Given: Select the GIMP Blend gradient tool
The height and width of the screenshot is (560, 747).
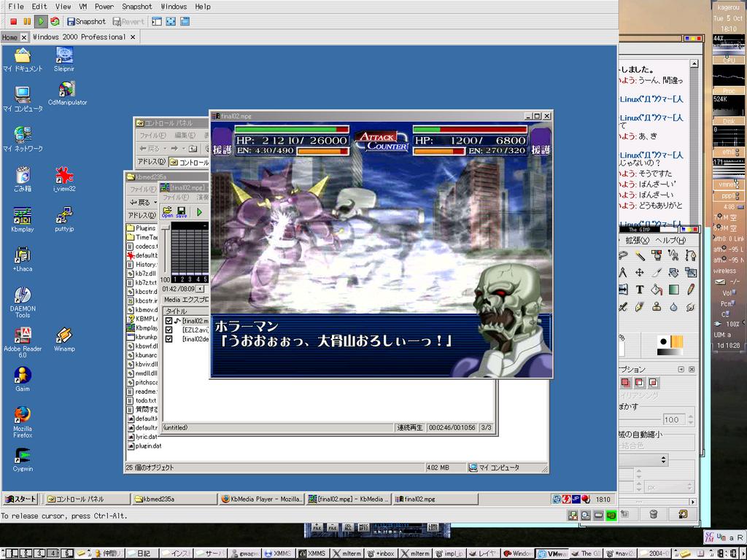Looking at the screenshot, I should [673, 289].
